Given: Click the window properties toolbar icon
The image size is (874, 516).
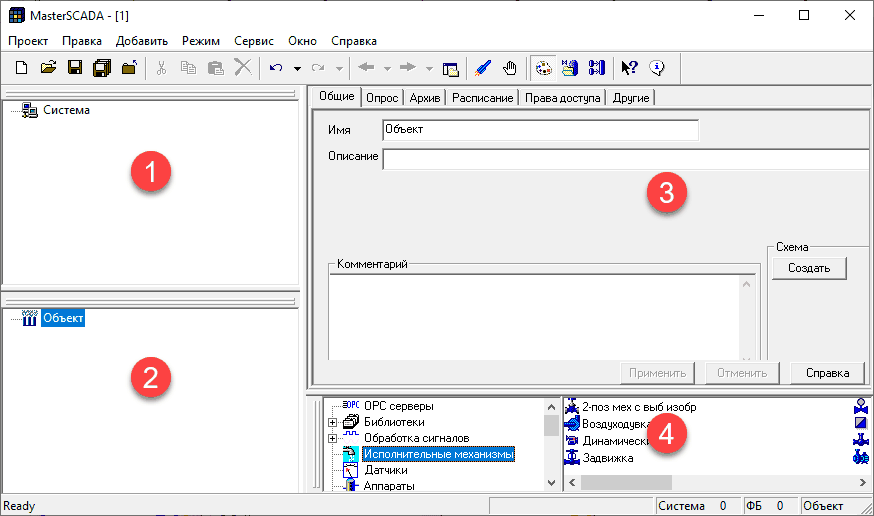Looking at the screenshot, I should click(x=450, y=69).
